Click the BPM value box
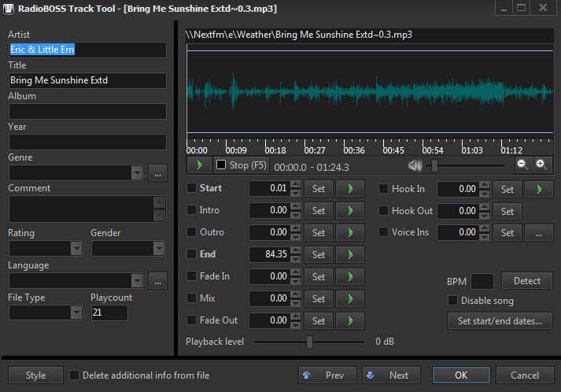561x392 pixels. (482, 281)
